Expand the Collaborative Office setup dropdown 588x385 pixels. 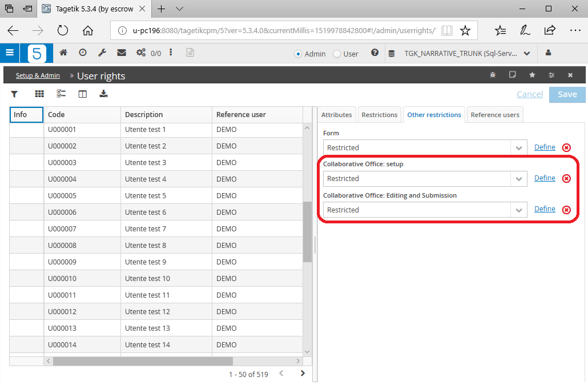click(x=518, y=179)
